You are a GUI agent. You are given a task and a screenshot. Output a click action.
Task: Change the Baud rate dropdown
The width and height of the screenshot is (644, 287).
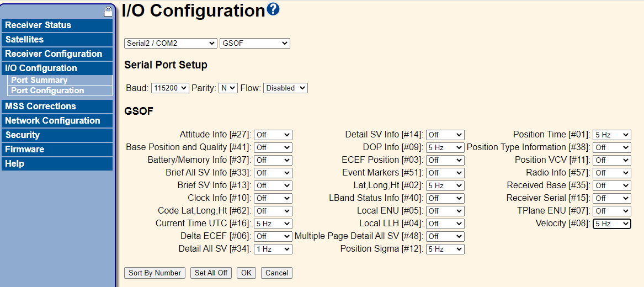click(170, 88)
